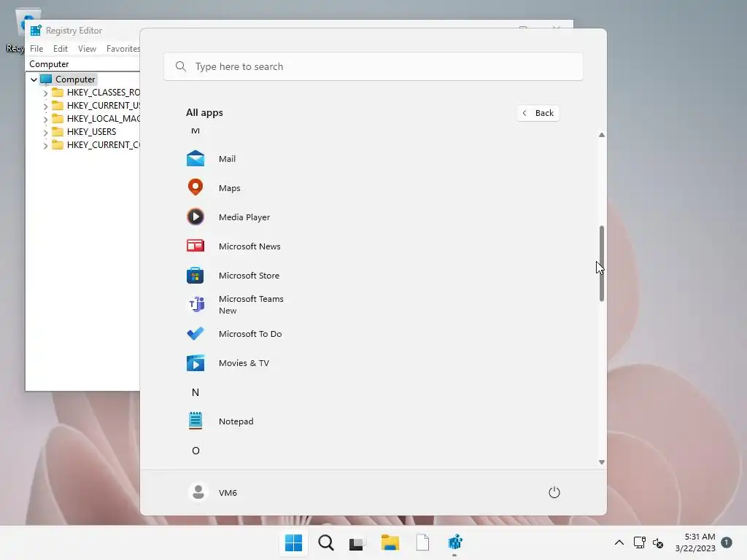Open the notification count badge
Viewport: 747px width, 560px height.
coord(726,542)
